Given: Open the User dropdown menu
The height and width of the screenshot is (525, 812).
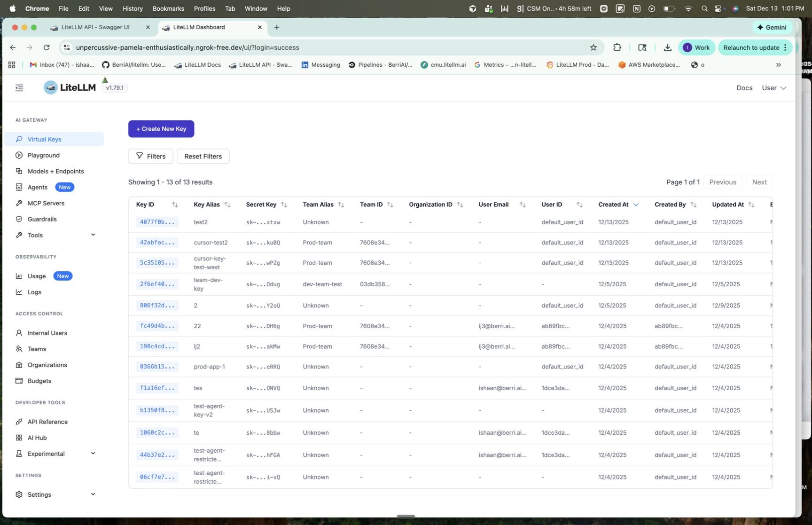Looking at the screenshot, I should click(x=774, y=88).
